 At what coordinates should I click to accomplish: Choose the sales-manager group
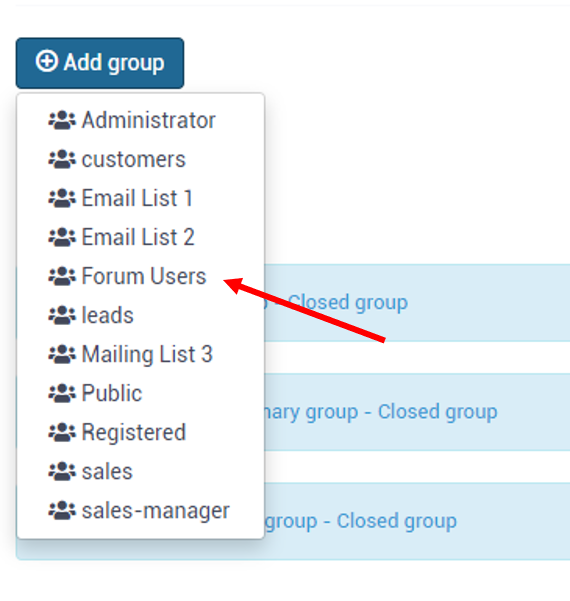[140, 511]
